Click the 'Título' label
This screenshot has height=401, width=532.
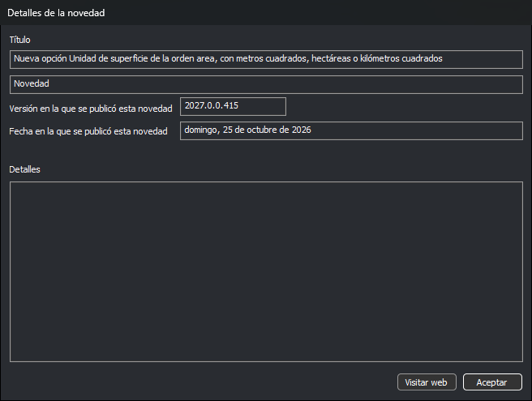point(19,40)
